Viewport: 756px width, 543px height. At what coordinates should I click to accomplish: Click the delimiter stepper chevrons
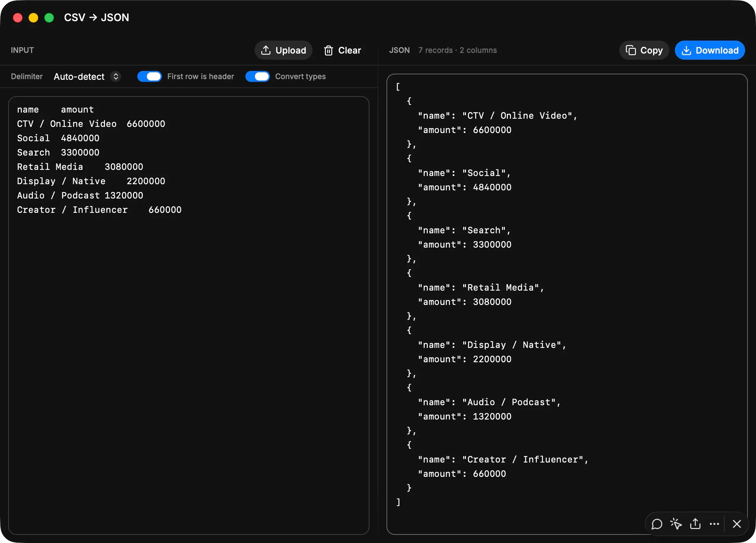pyautogui.click(x=116, y=76)
